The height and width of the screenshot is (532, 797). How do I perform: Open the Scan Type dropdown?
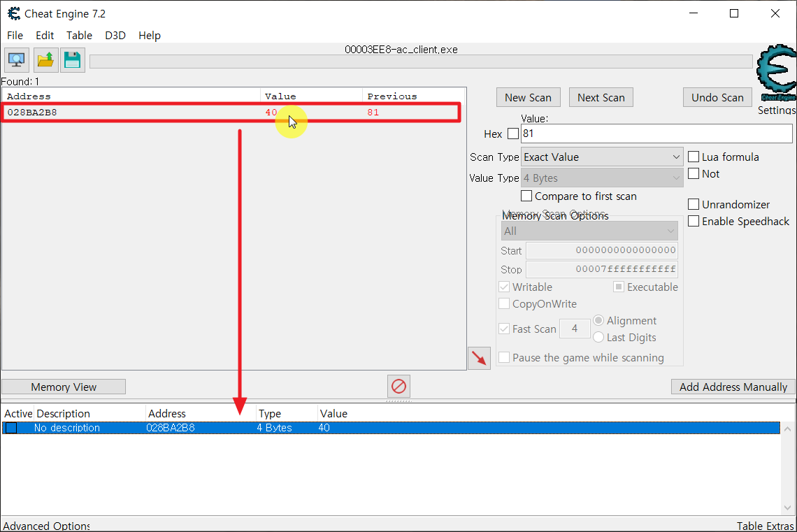[x=602, y=157]
